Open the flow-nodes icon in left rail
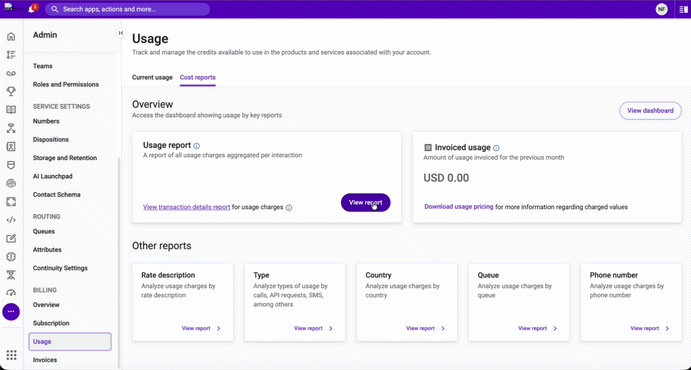Image resolution: width=691 pixels, height=370 pixels. (x=11, y=128)
